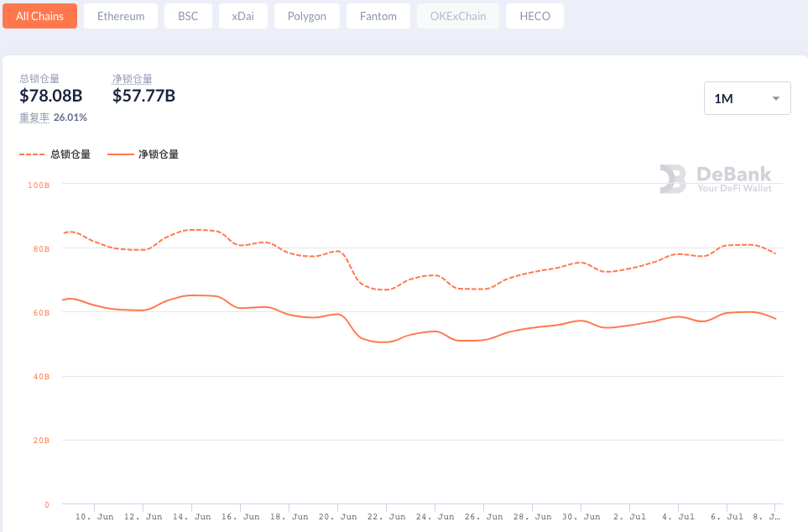Viewport: 808px width, 532px height.
Task: Open the HECO chain tab
Action: 534,16
